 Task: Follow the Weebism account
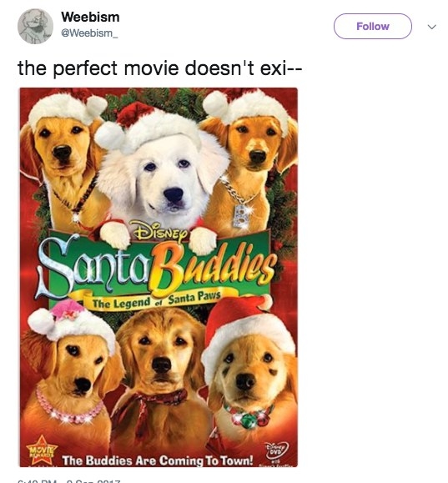click(x=373, y=26)
